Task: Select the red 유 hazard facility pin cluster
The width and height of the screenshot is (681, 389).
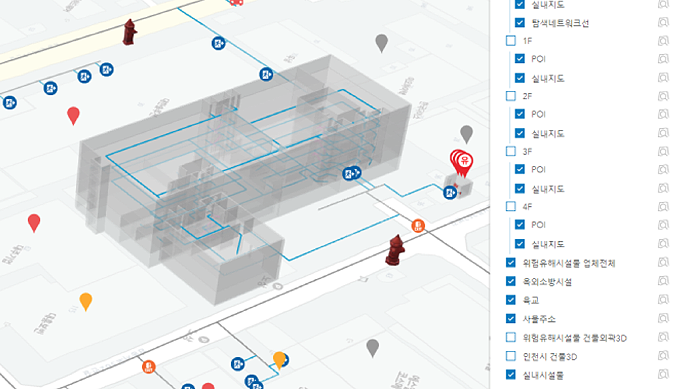Action: coord(461,163)
